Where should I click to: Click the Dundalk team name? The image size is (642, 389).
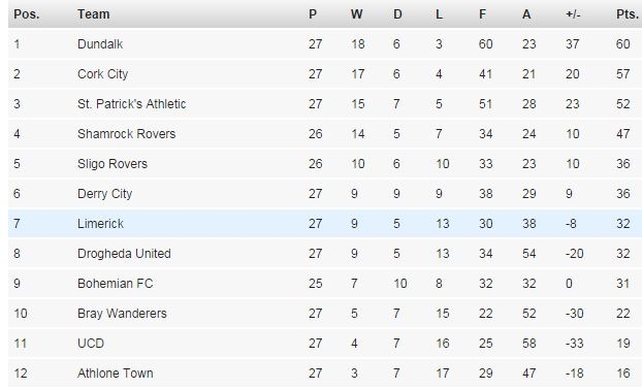tap(100, 44)
